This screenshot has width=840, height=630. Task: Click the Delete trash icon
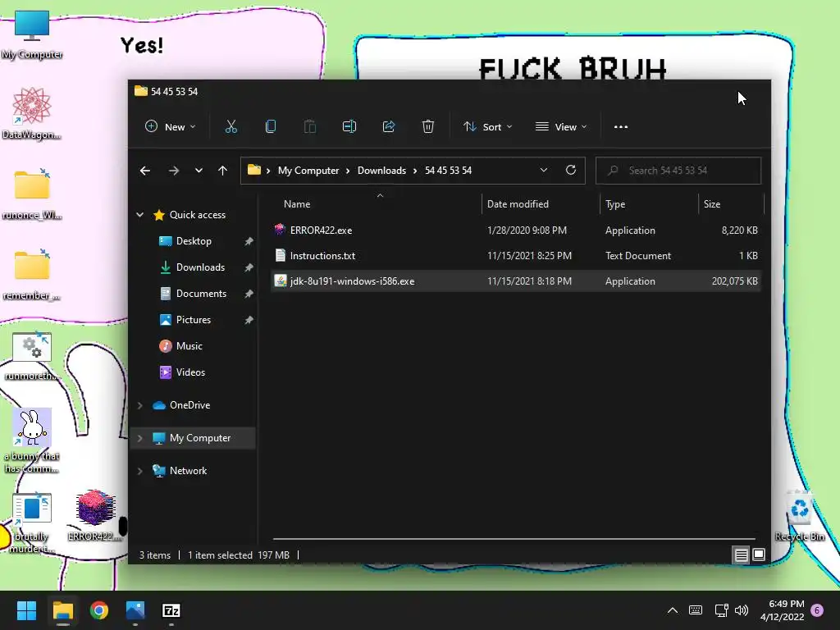pyautogui.click(x=427, y=127)
